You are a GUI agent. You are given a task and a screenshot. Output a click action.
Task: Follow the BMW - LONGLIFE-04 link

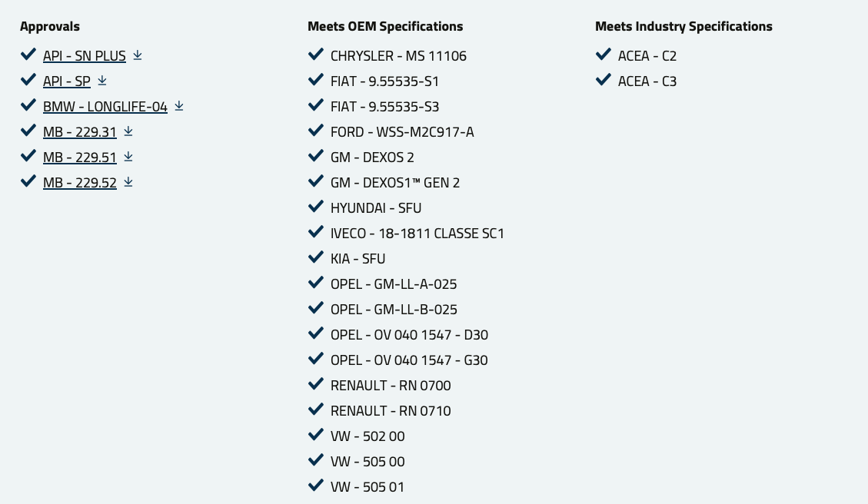coord(105,107)
